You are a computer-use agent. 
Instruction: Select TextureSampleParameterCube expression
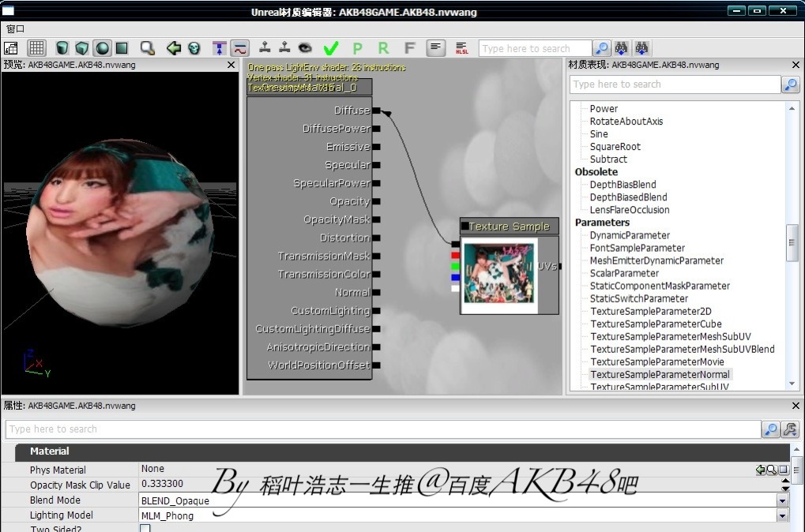(x=656, y=324)
